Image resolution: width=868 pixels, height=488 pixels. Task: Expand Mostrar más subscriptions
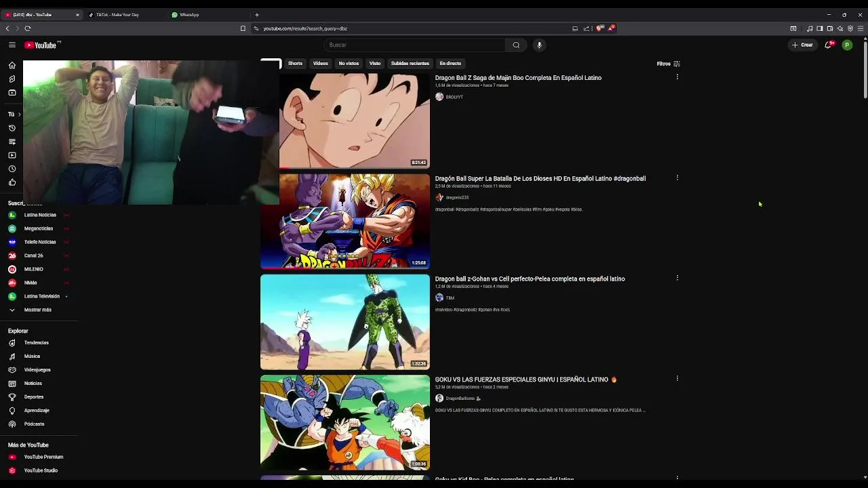[38, 310]
